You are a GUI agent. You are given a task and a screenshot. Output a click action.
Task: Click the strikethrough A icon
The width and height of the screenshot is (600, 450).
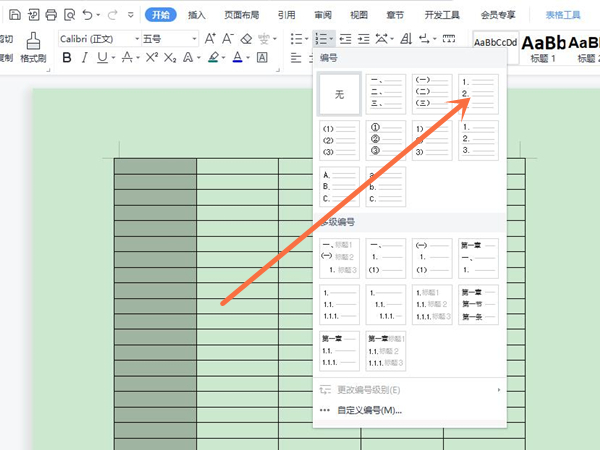[127, 58]
